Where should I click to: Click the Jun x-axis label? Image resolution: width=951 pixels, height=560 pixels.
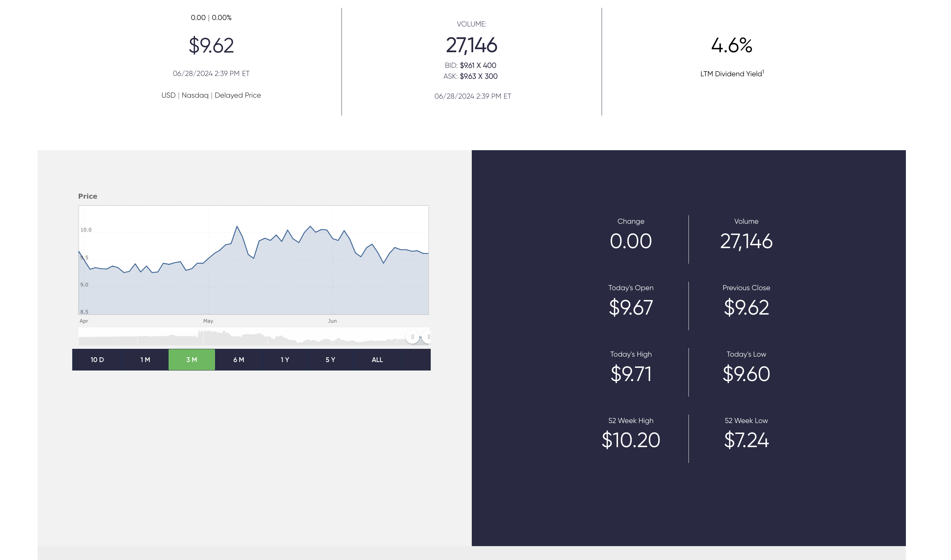pos(332,321)
